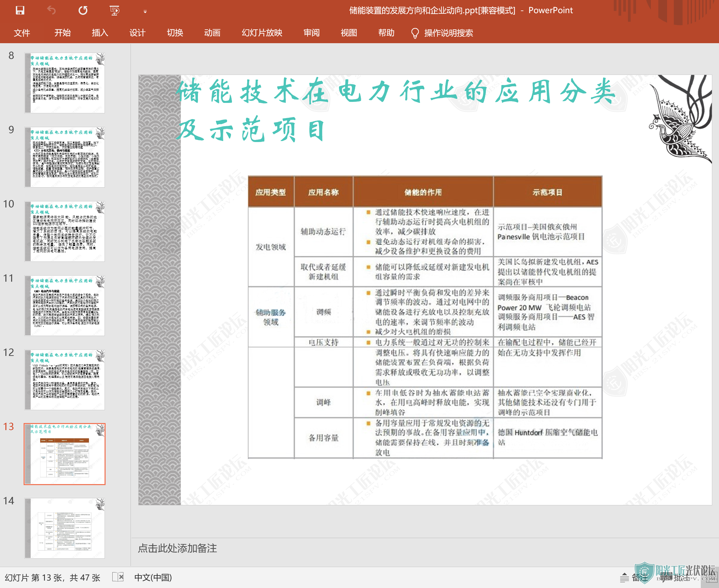
Task: Start slideshow from beginning icon
Action: (115, 10)
